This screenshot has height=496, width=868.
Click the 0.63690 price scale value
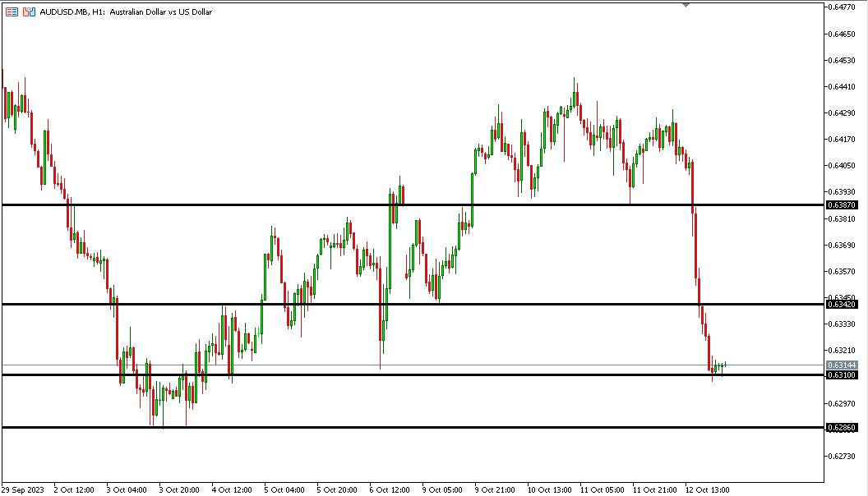[842, 245]
